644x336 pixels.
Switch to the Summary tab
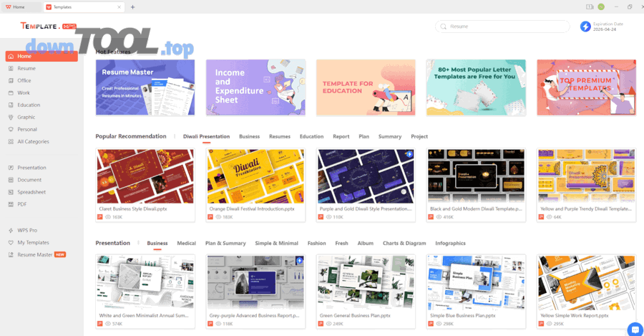coord(390,137)
